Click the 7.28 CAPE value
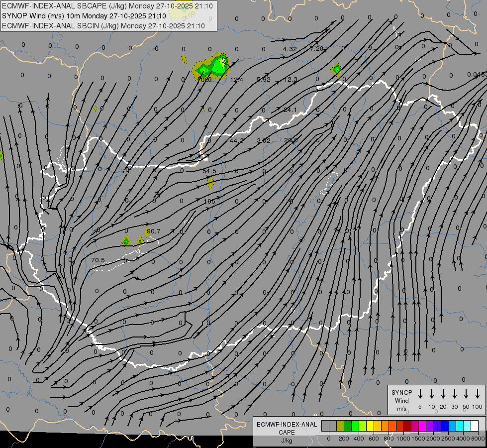487x448 pixels. [316, 49]
